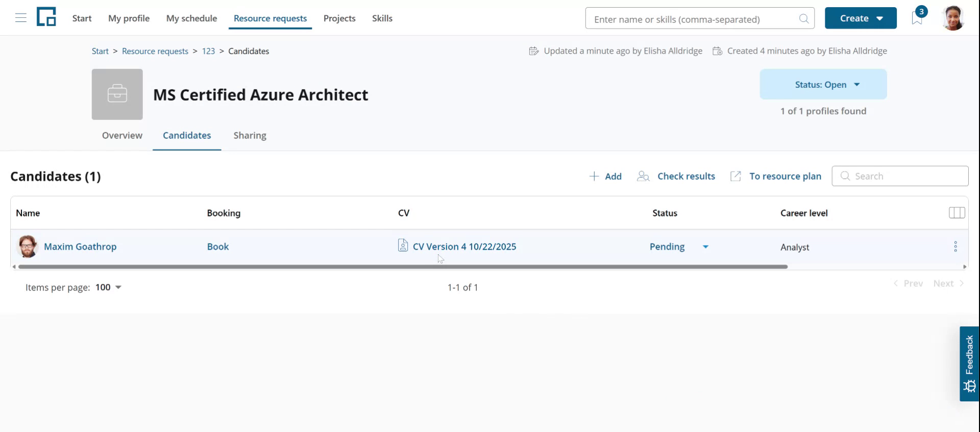
Task: Click the Check results people icon
Action: pyautogui.click(x=643, y=176)
